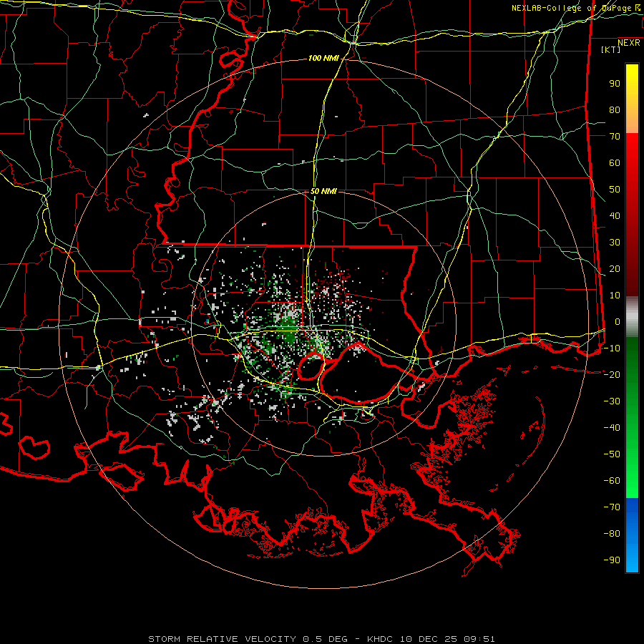Click the NEXLAB-College of DuPage credit text
The height and width of the screenshot is (644, 644).
[x=575, y=8]
